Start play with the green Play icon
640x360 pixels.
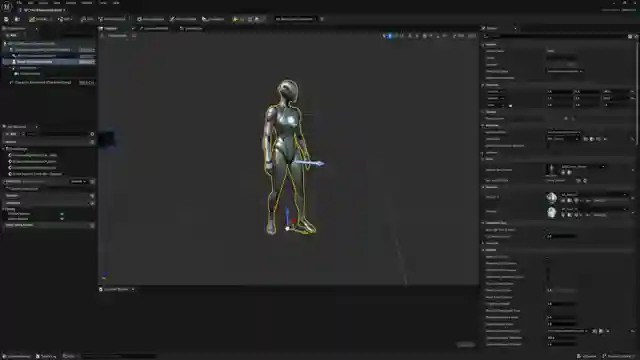point(235,19)
